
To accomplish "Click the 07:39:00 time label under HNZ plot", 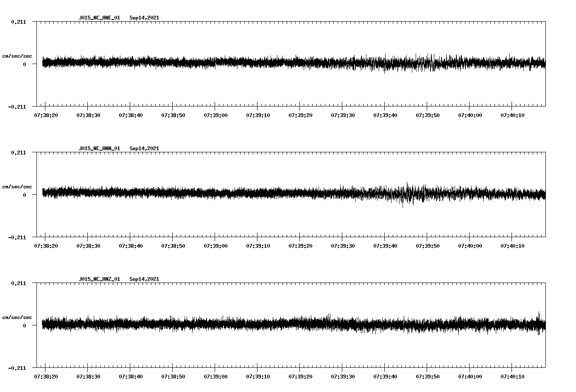I will tap(215, 377).
